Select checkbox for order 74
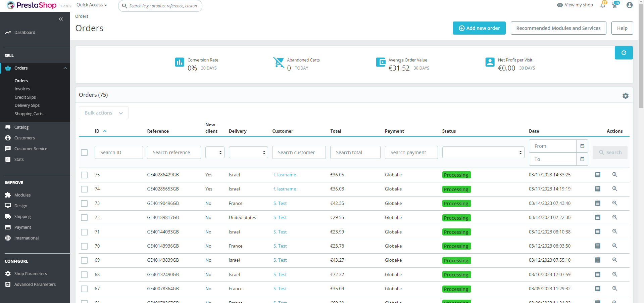644x303 pixels. coord(84,189)
